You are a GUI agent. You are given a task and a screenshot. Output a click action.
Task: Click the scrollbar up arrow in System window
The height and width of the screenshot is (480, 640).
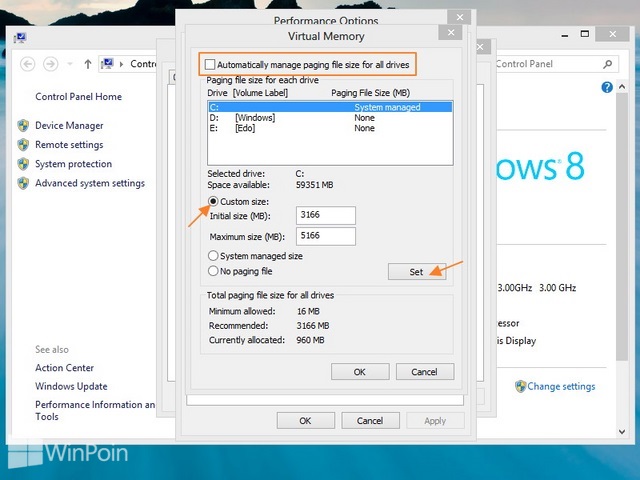click(x=622, y=87)
